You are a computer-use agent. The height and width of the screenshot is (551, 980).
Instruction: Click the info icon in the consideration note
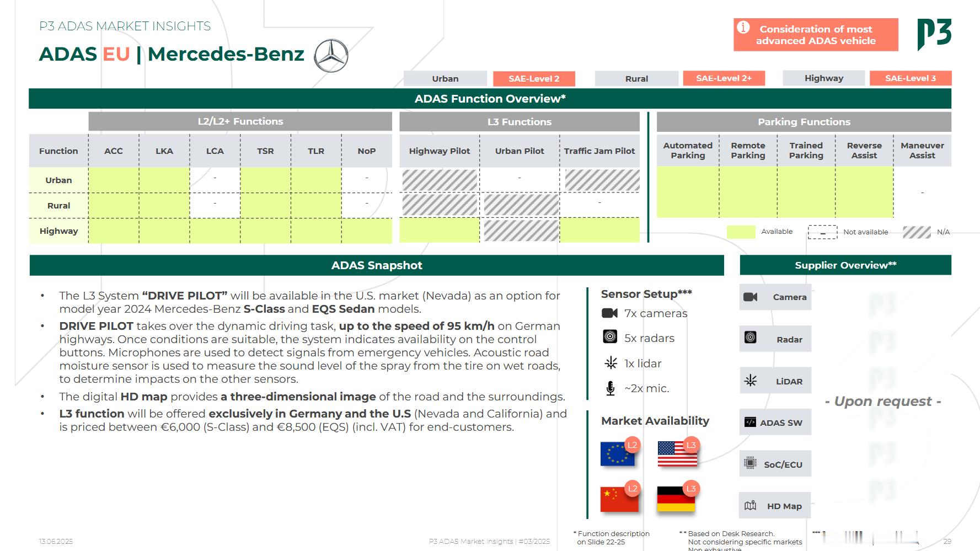click(743, 27)
